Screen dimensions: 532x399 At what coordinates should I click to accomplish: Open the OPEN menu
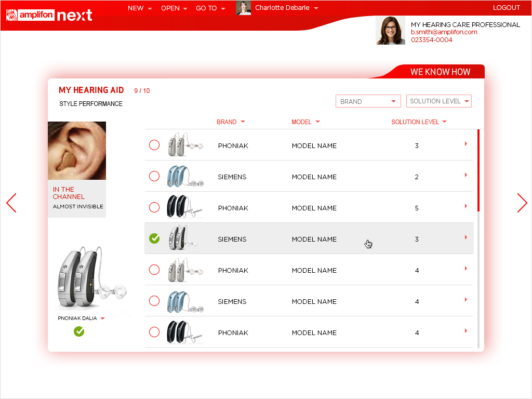click(174, 8)
